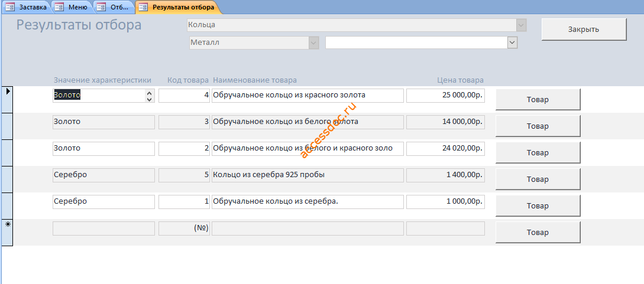Image resolution: width=644 pixels, height=284 pixels.
Task: Click product code field with value 3
Action: pyautogui.click(x=185, y=122)
